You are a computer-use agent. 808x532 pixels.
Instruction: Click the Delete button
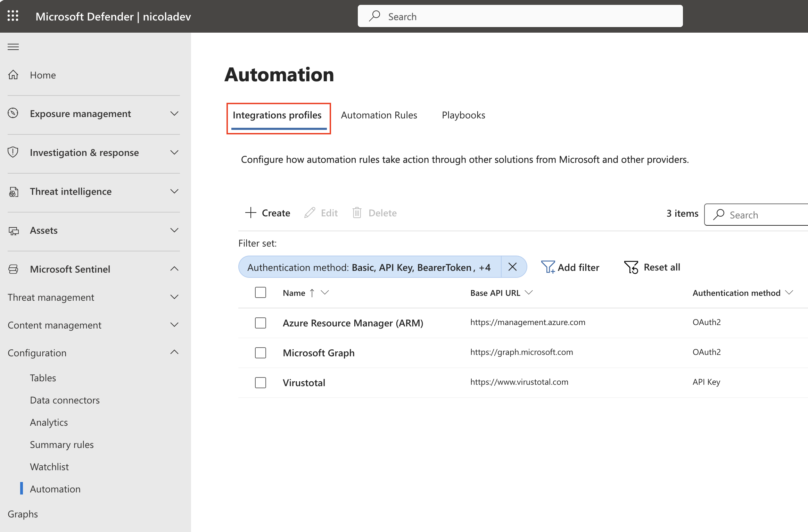(x=374, y=213)
